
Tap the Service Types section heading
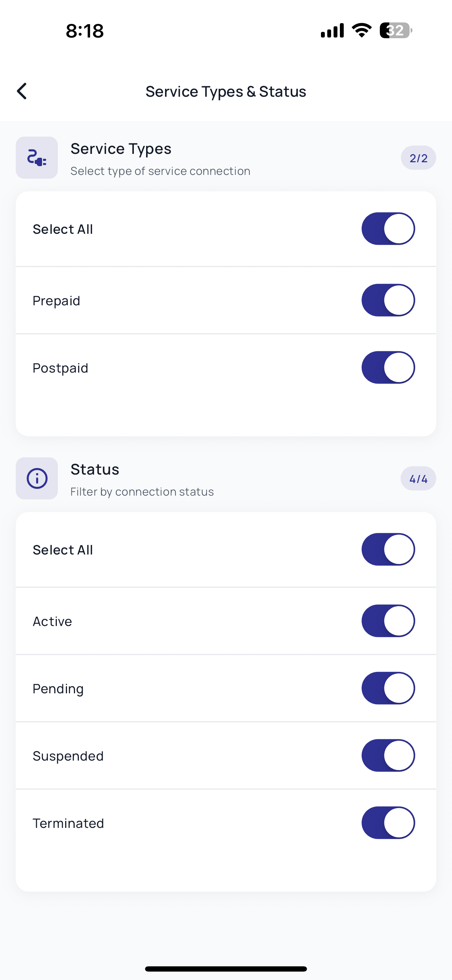pyautogui.click(x=121, y=149)
